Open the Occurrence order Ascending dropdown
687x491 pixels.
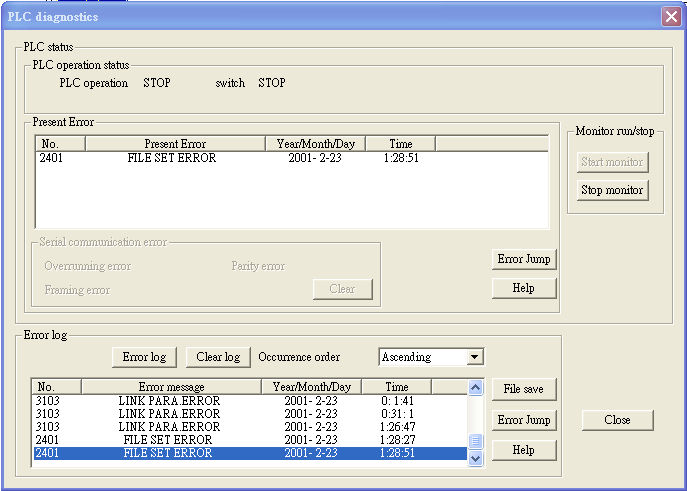point(475,357)
